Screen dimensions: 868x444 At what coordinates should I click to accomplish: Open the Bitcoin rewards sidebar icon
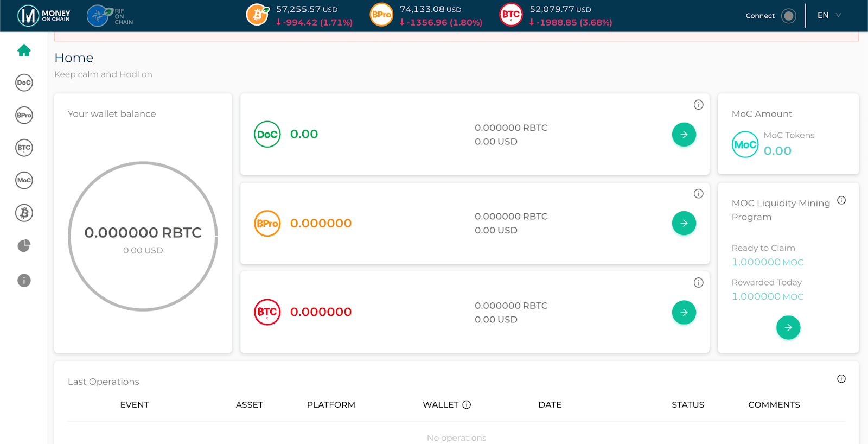coord(24,213)
